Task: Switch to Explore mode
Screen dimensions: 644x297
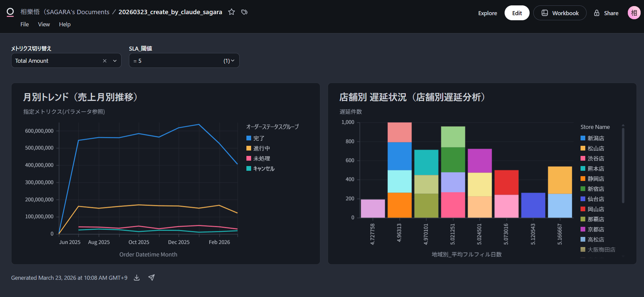Action: tap(487, 13)
